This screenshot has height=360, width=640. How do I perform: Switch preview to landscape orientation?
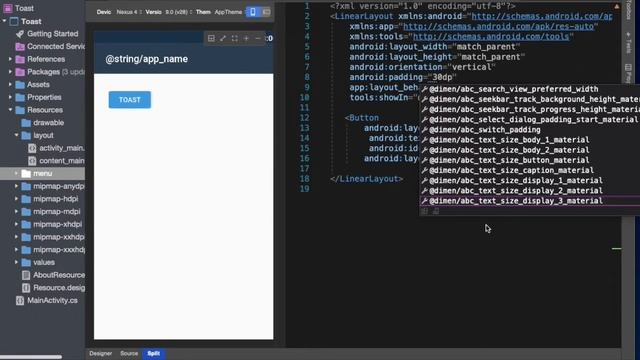coord(266,12)
